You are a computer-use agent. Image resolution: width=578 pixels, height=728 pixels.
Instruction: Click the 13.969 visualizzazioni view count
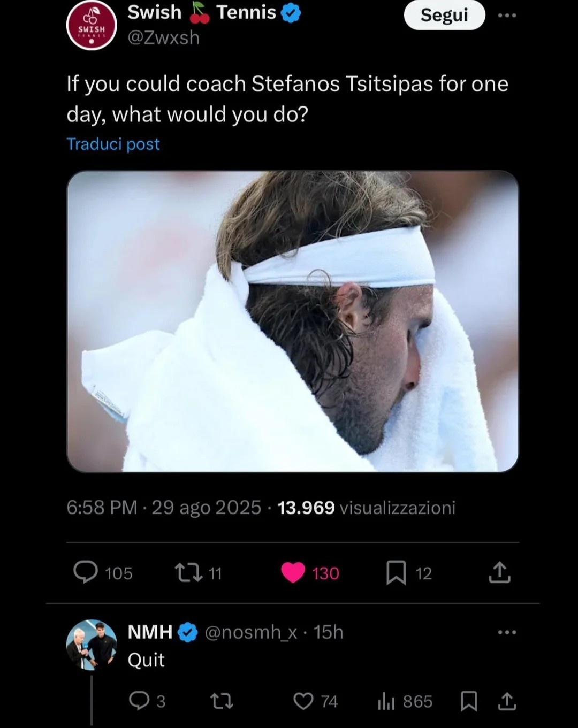(x=366, y=507)
